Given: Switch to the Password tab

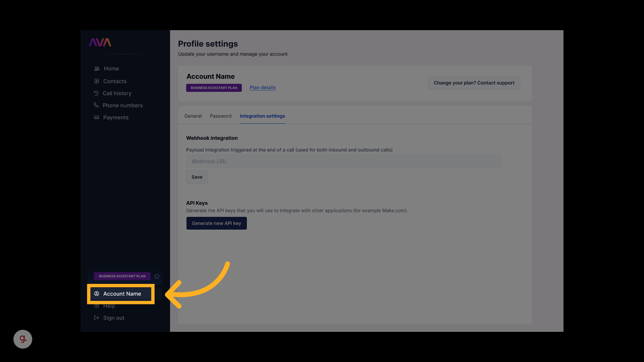Looking at the screenshot, I should (221, 116).
